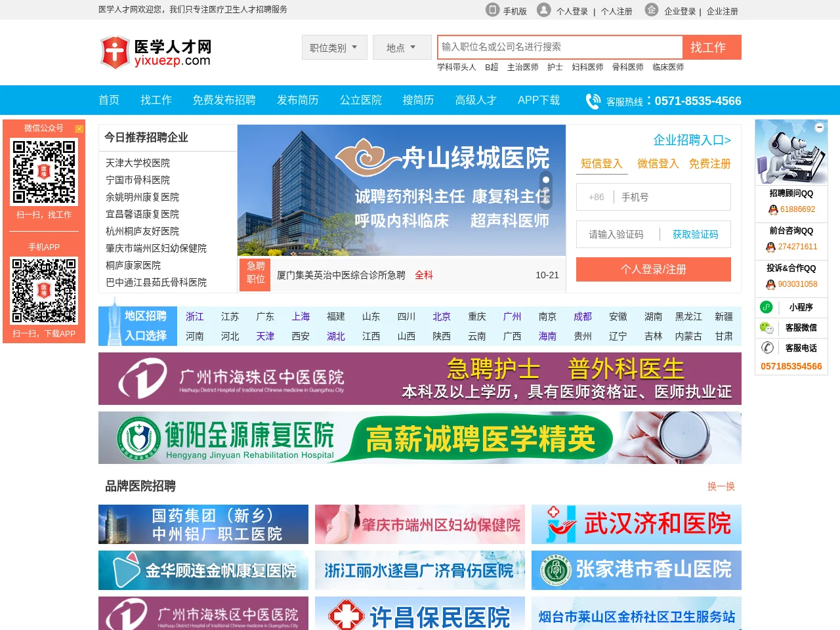Open the 企业招聘入口 link
This screenshot has width=840, height=630.
(692, 140)
